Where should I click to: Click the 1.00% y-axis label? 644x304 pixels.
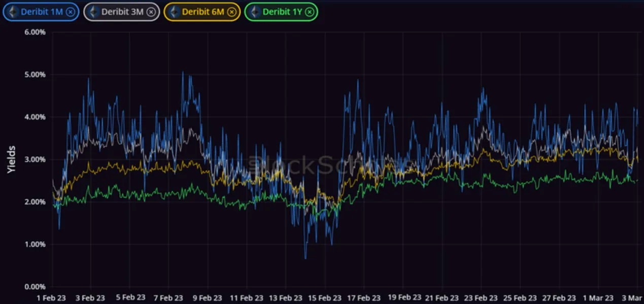pos(36,244)
